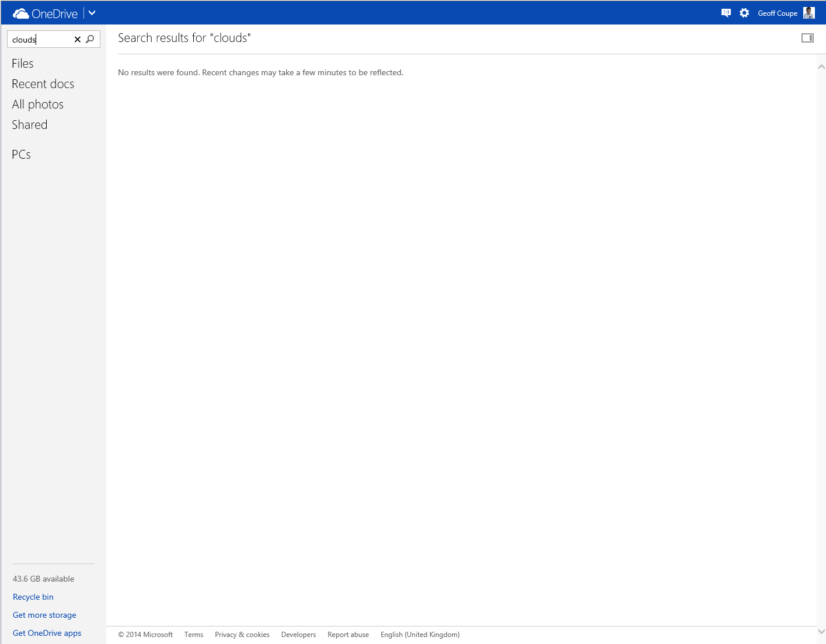The image size is (826, 644).
Task: Click in the clouds search field
Action: click(x=41, y=40)
